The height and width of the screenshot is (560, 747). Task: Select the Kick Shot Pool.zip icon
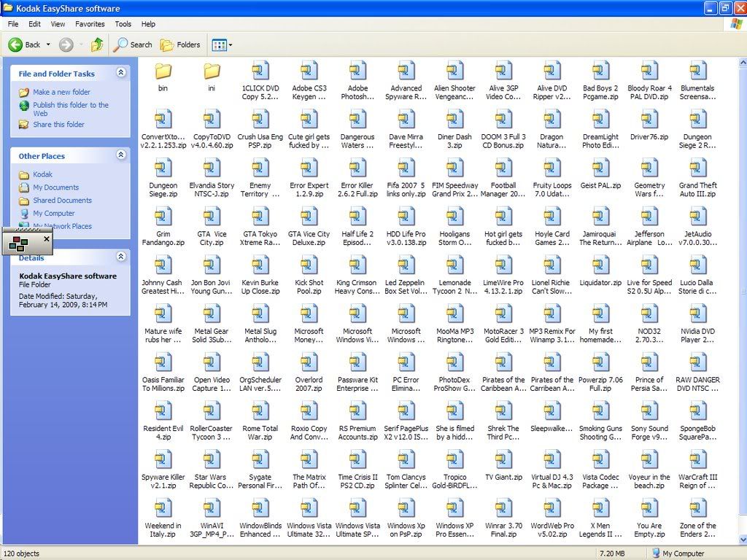click(309, 265)
